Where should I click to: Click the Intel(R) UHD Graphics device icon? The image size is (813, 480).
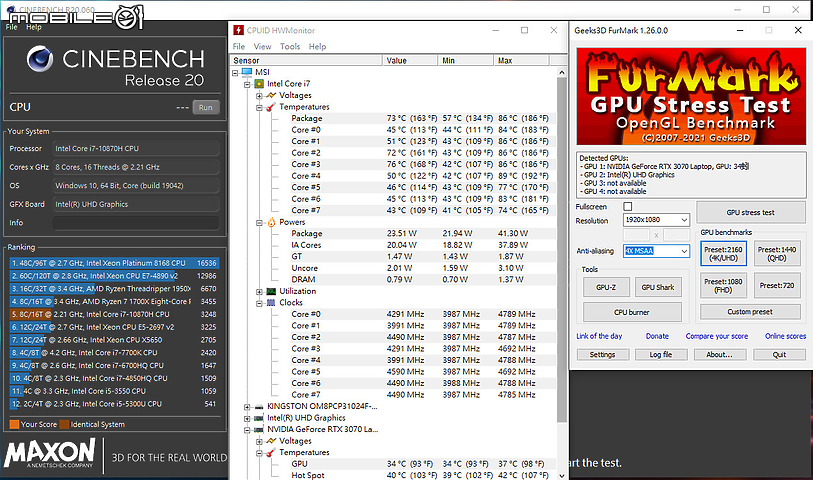click(x=259, y=418)
